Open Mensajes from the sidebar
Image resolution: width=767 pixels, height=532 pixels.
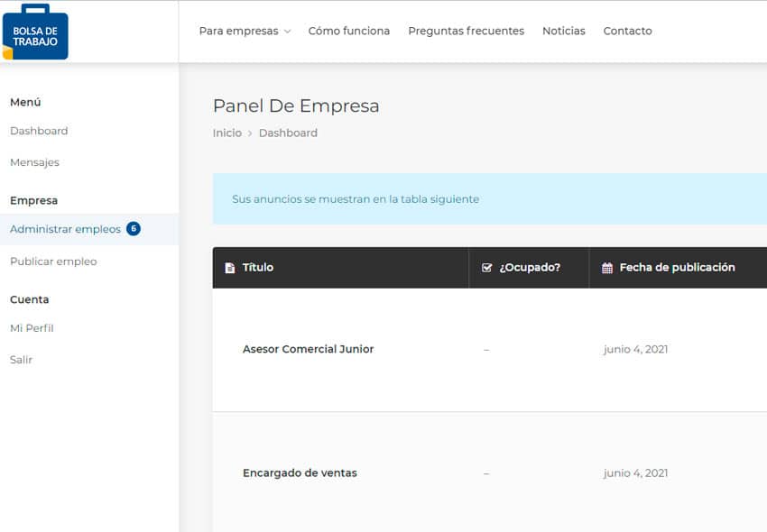34,162
